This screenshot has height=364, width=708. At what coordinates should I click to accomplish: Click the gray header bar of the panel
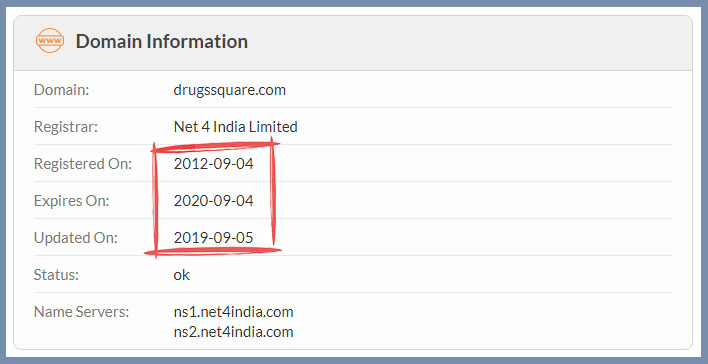click(x=353, y=43)
